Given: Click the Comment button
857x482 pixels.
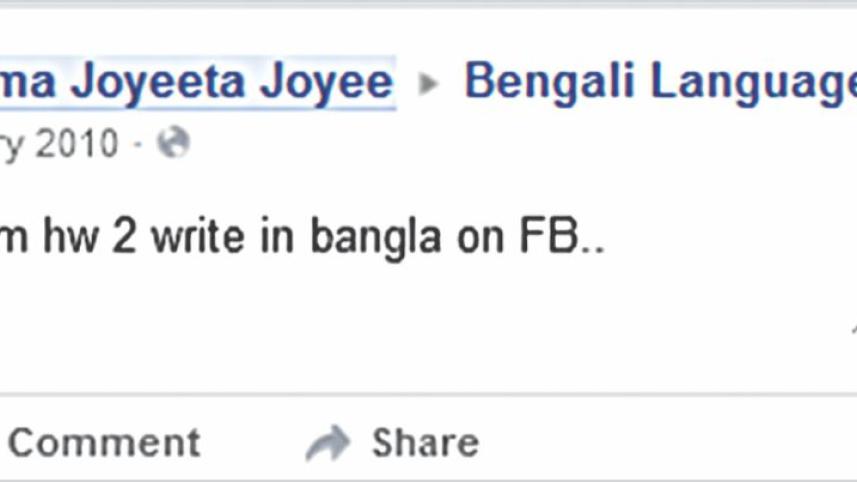Looking at the screenshot, I should pyautogui.click(x=103, y=442).
